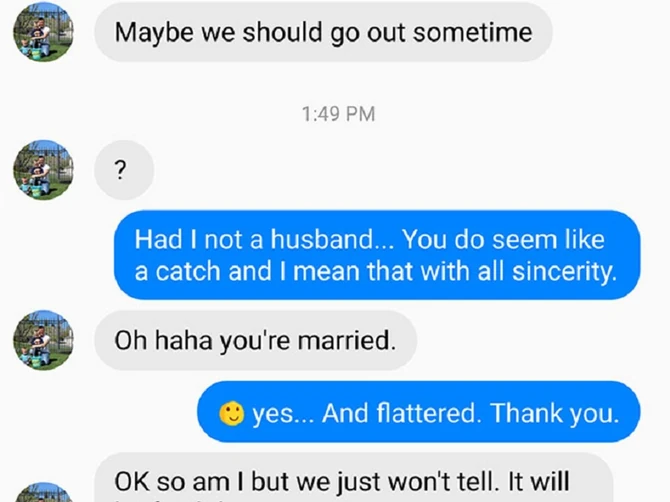Viewport: 670px width, 502px height.
Task: Click the 1:49 PM timestamp
Action: [x=338, y=114]
